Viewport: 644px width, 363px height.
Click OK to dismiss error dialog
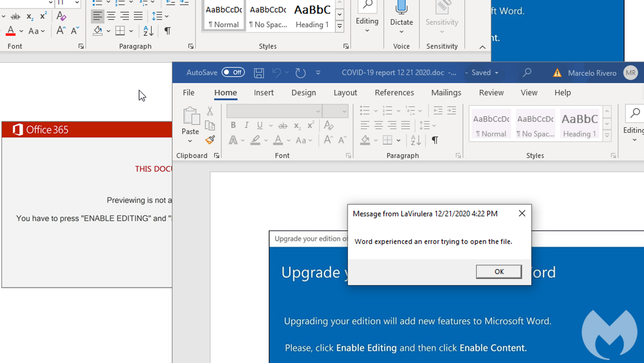pyautogui.click(x=498, y=271)
